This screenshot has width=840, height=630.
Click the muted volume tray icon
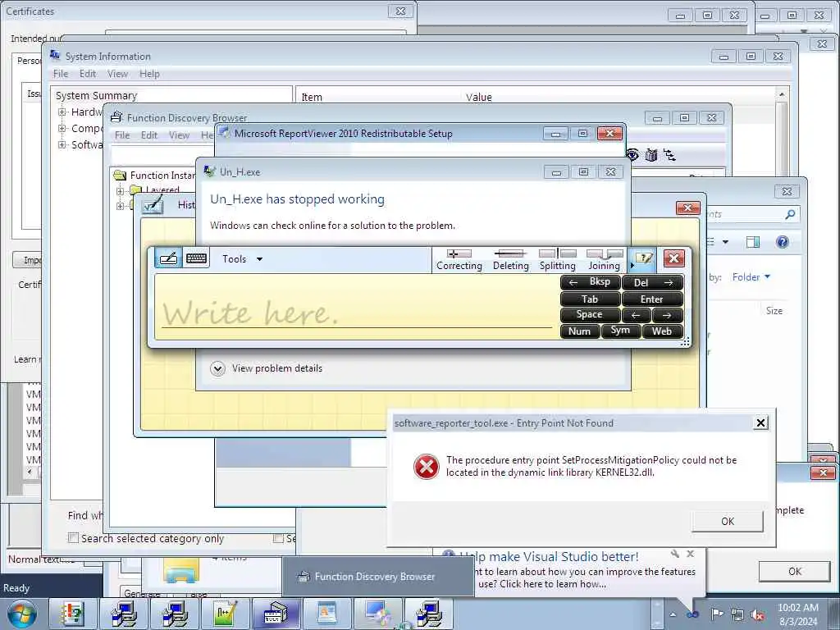(757, 614)
